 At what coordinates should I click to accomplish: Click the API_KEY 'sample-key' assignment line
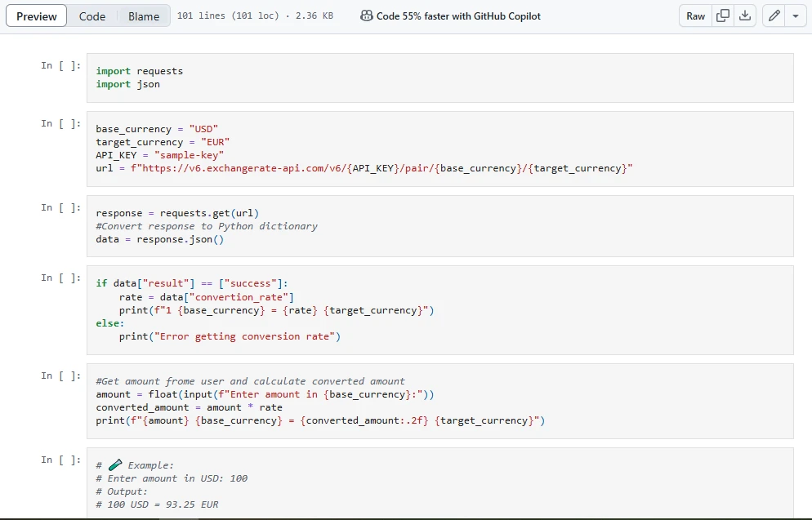coord(159,155)
